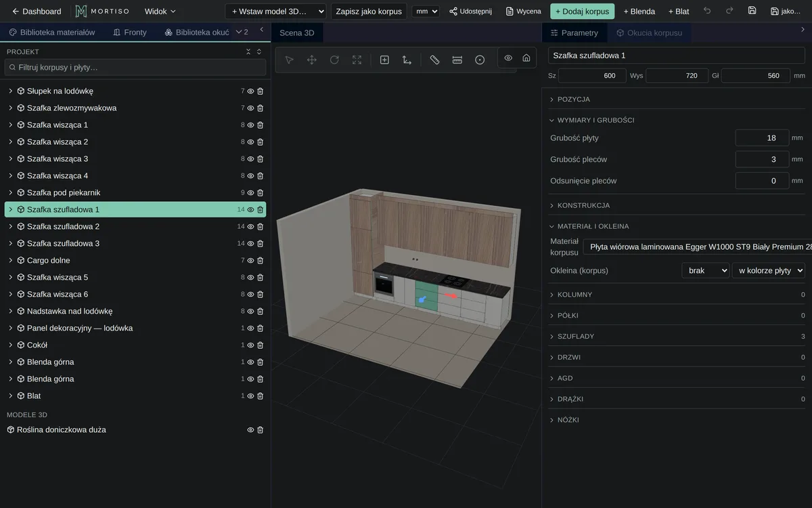Click the home view icon in scene
812x508 pixels.
pos(526,58)
